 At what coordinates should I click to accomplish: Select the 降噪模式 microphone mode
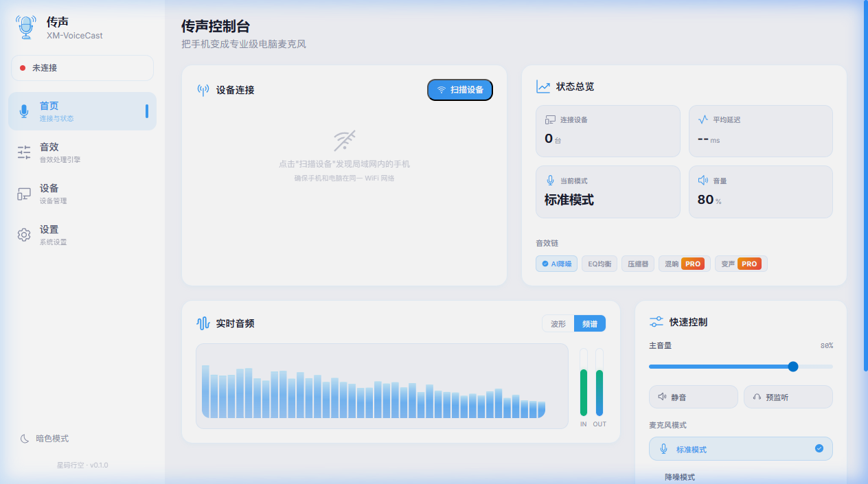[x=741, y=476]
